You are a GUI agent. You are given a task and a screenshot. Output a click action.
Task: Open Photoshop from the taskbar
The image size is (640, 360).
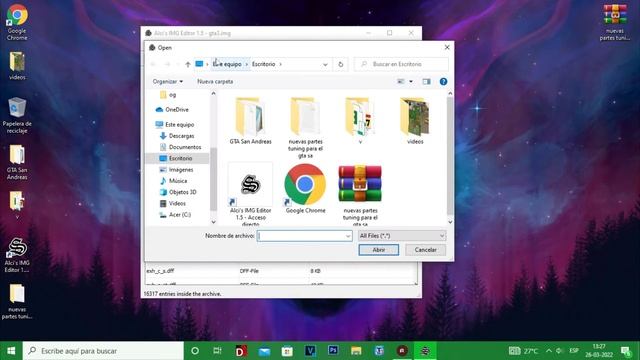pyautogui.click(x=333, y=351)
